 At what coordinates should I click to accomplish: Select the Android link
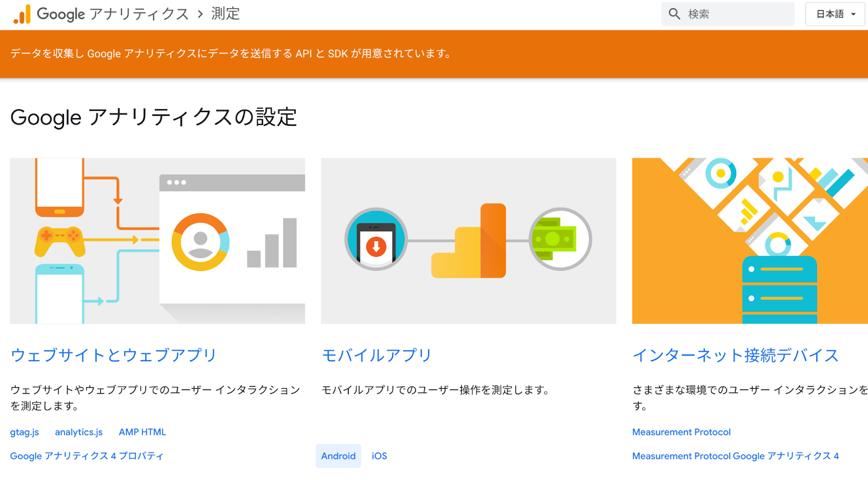339,456
